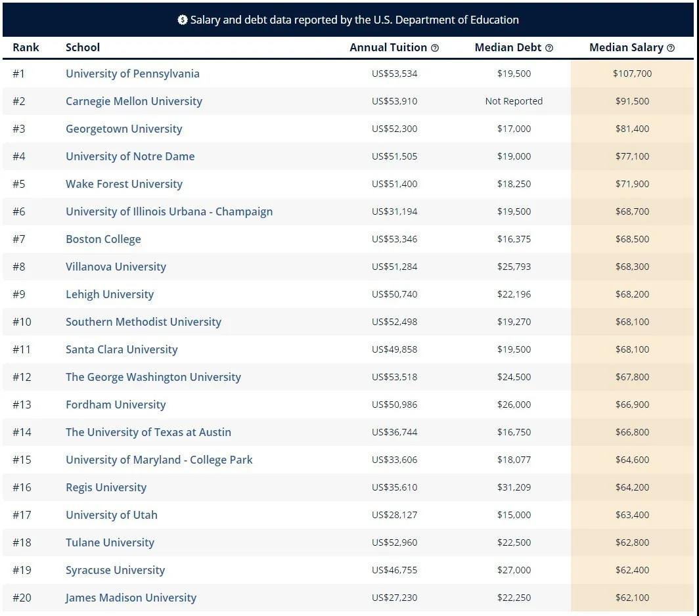Open James Madison University link
The height and width of the screenshot is (616, 699).
coord(131,598)
